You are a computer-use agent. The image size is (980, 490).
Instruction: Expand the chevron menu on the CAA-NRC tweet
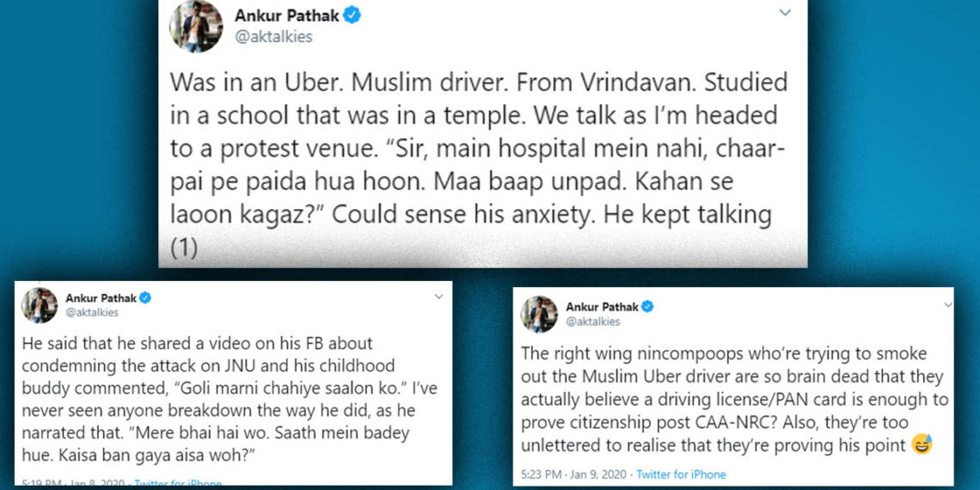(948, 305)
